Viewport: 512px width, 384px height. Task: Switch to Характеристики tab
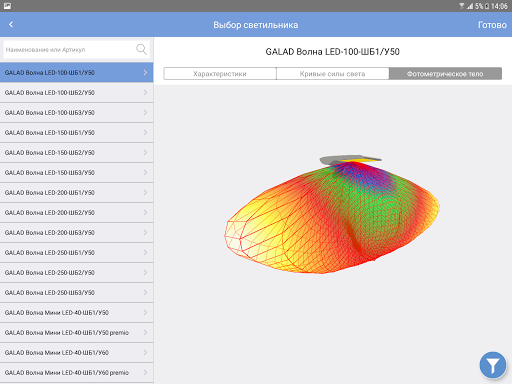coord(220,74)
